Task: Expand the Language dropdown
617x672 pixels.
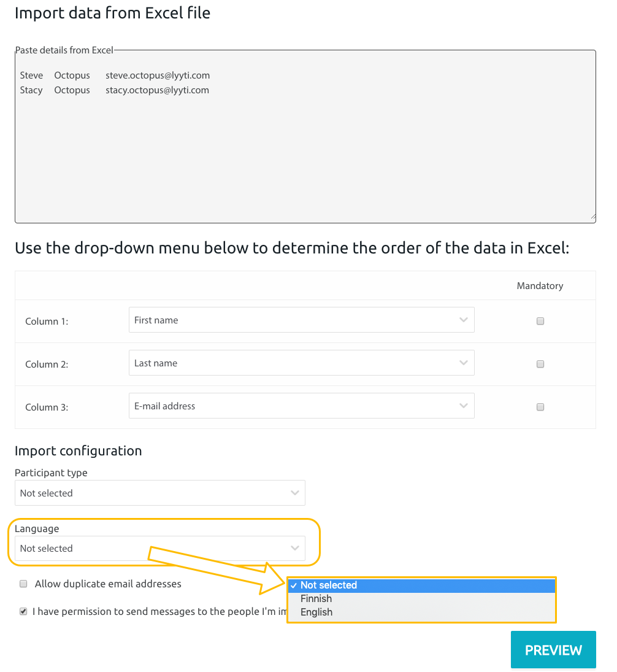Action: tap(159, 548)
